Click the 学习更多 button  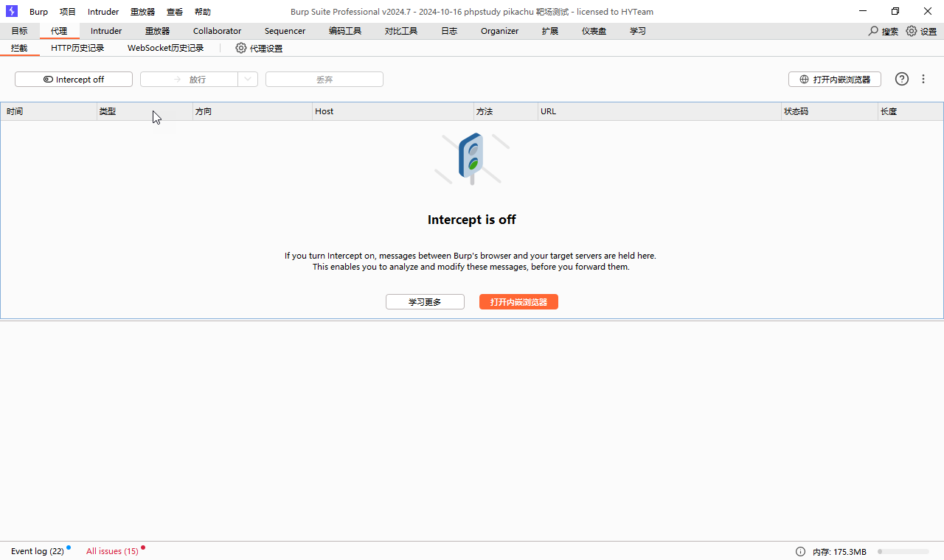[x=425, y=302]
